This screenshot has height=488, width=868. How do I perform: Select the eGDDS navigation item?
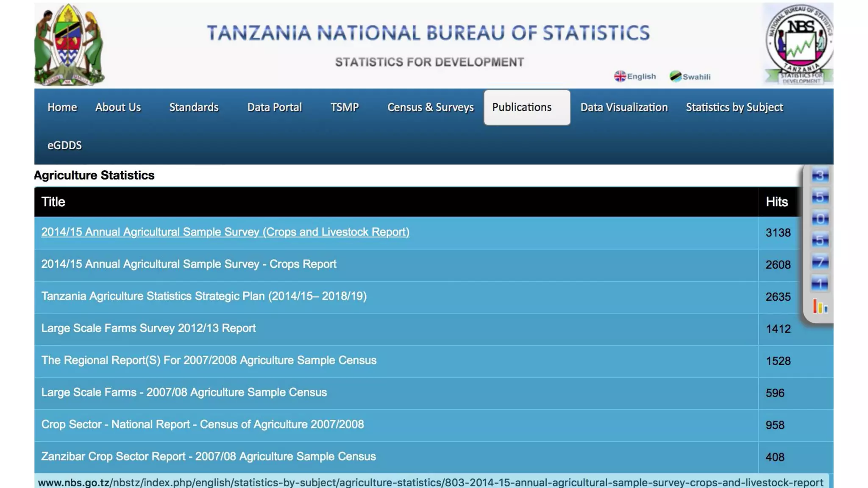click(x=64, y=145)
